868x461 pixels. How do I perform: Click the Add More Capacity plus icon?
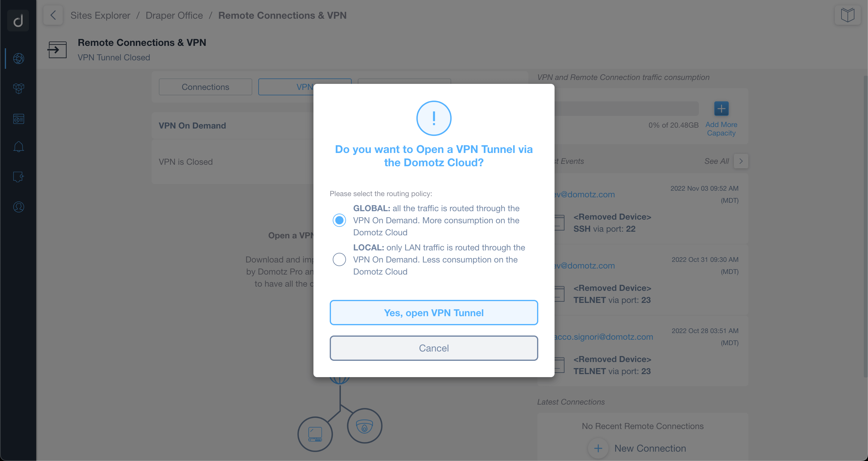click(722, 108)
